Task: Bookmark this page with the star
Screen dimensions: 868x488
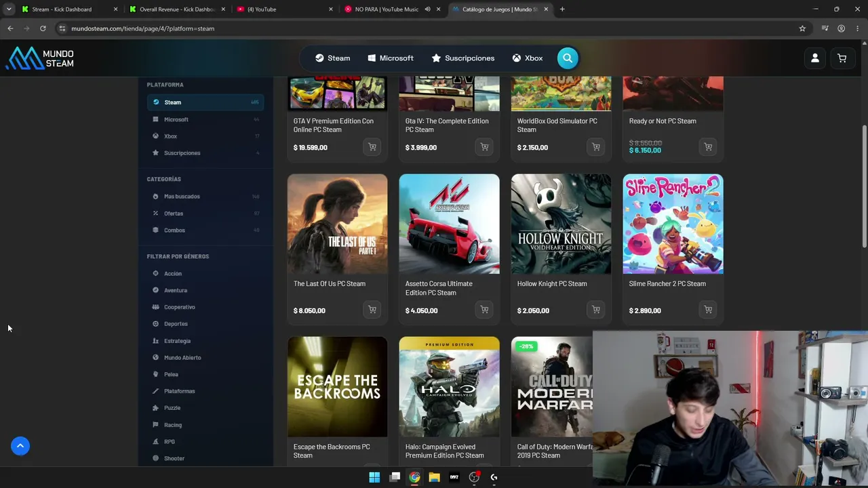Action: [802, 28]
